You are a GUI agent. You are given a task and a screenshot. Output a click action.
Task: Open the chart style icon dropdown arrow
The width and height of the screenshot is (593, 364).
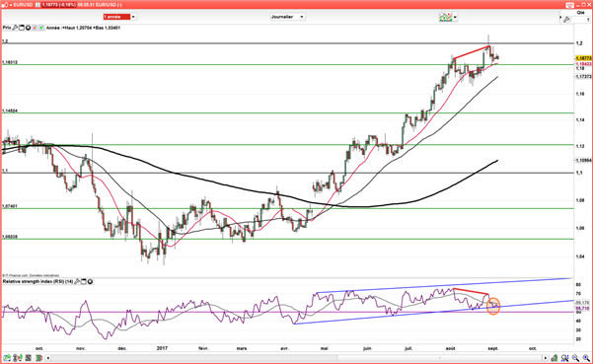coord(455,17)
